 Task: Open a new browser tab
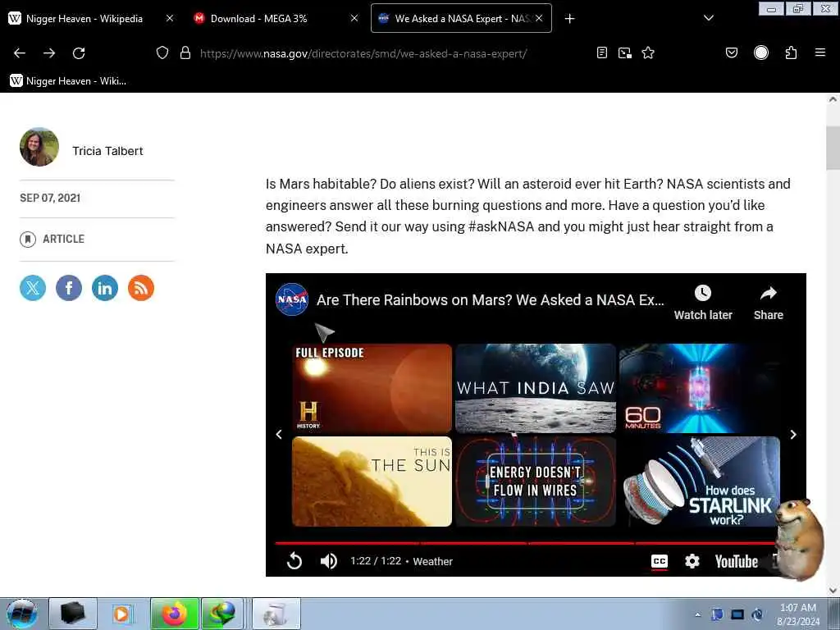pyautogui.click(x=569, y=19)
